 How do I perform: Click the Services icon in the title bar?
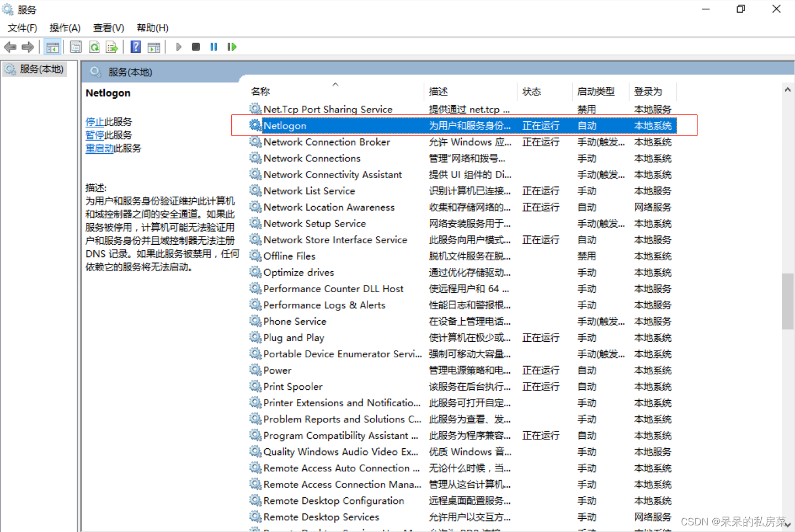pyautogui.click(x=8, y=9)
